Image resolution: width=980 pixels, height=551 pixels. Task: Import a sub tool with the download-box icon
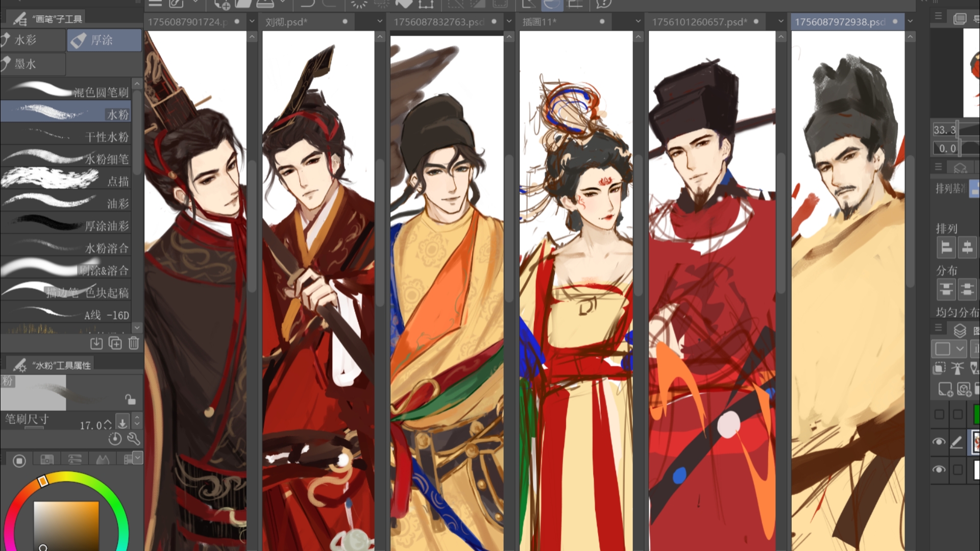click(96, 343)
